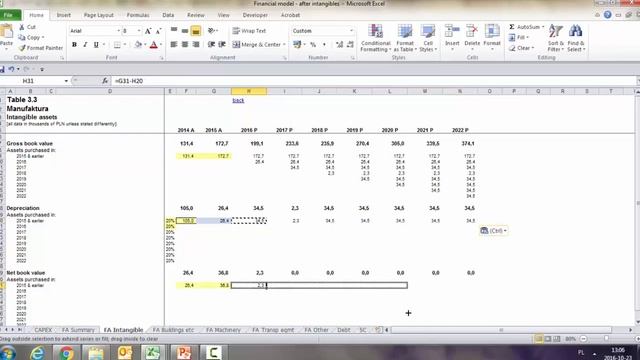Apply font color red A
640x360 pixels.
153,44
